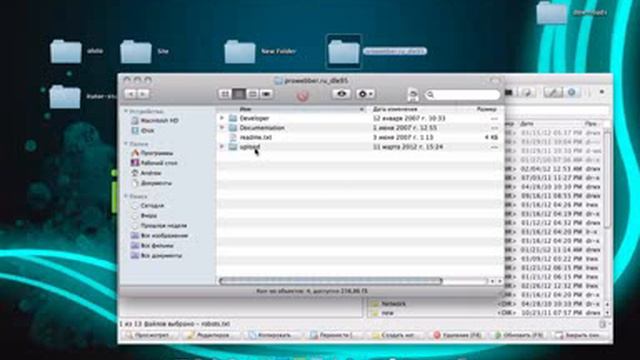Open the downloads folder on desktop
The height and width of the screenshot is (360, 640).
click(x=552, y=13)
